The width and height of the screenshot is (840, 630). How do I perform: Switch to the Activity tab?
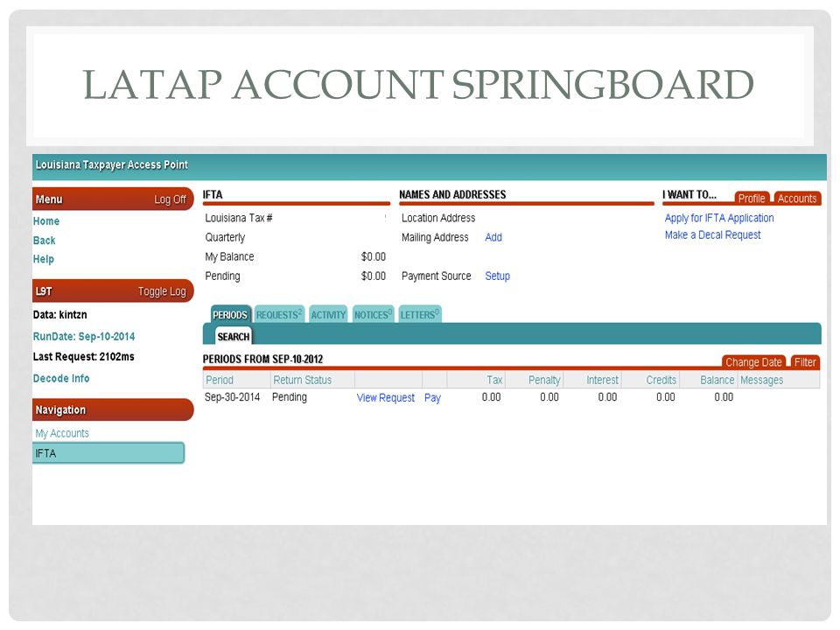pyautogui.click(x=328, y=314)
